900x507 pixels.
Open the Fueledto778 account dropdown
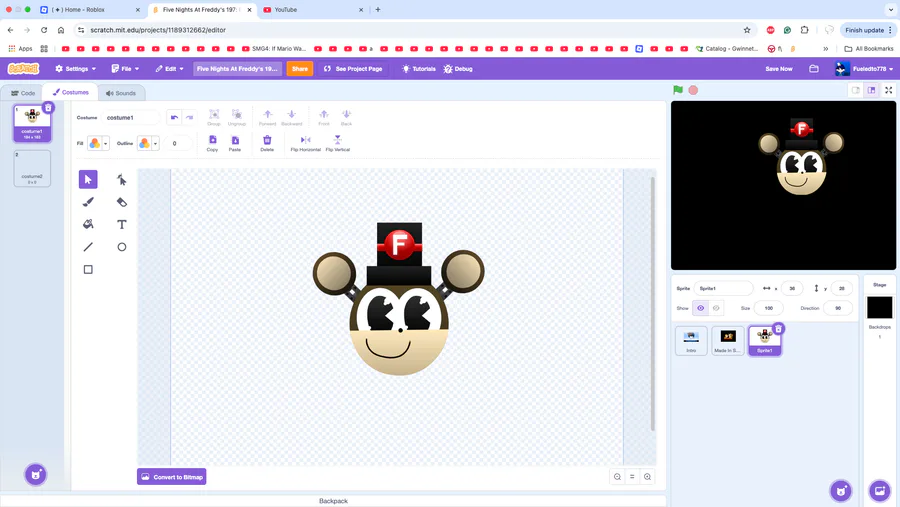(x=864, y=68)
